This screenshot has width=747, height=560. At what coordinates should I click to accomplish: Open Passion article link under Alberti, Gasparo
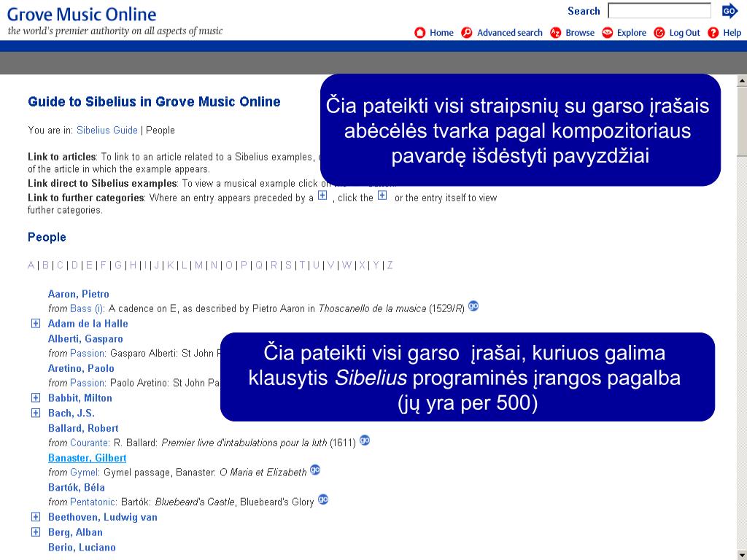pyautogui.click(x=88, y=354)
